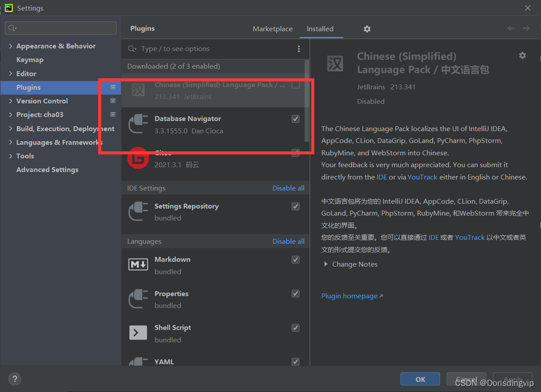Screen dimensions: 541x392
Task: Click the Settings Repository plug icon
Action: click(138, 212)
